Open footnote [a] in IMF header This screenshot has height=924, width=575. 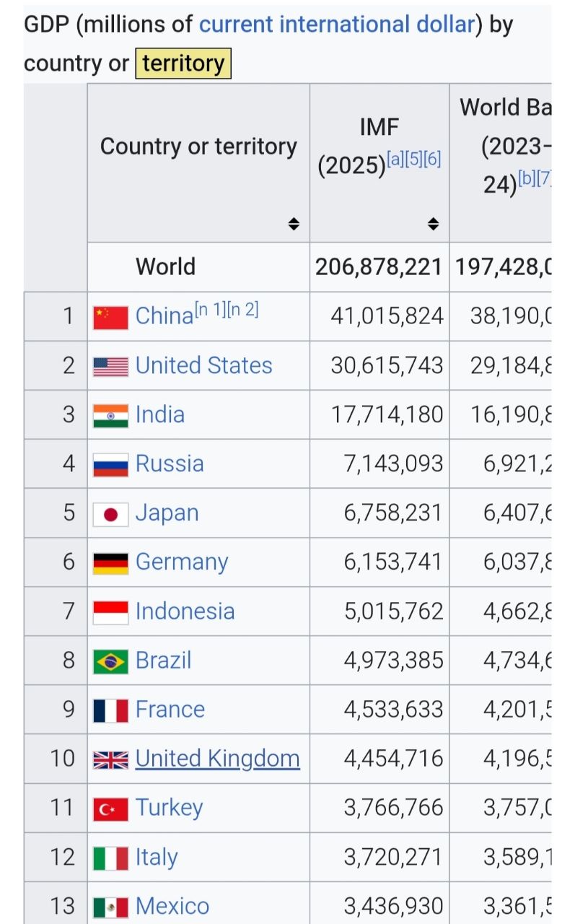coord(395,160)
